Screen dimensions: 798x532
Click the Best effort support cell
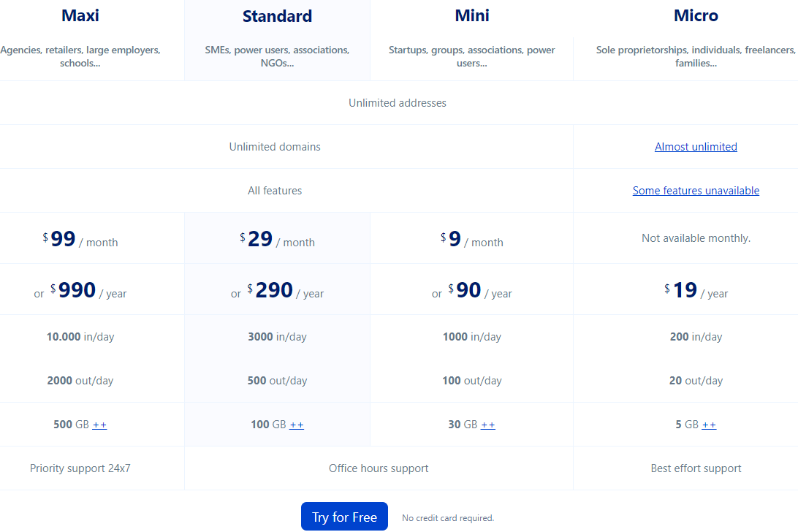click(x=696, y=468)
